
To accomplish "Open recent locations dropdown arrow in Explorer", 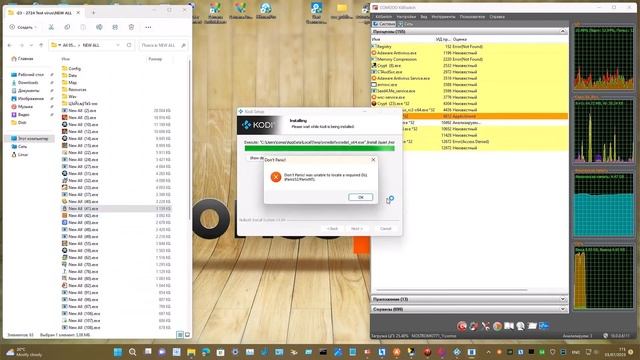I will [x=31, y=45].
